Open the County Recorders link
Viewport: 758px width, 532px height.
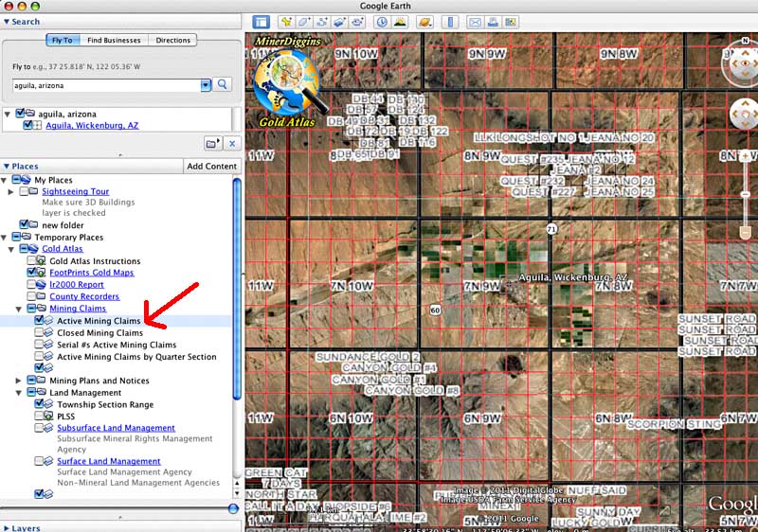coord(84,296)
